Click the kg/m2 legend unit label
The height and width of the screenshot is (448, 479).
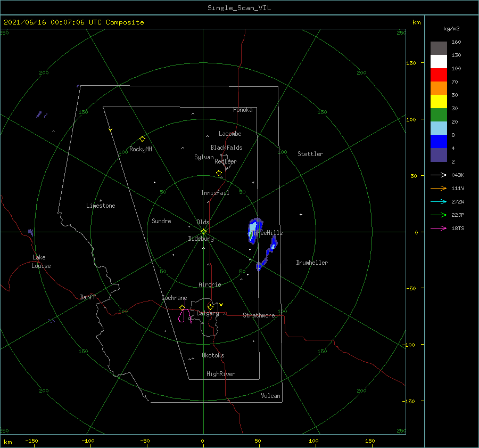point(451,29)
